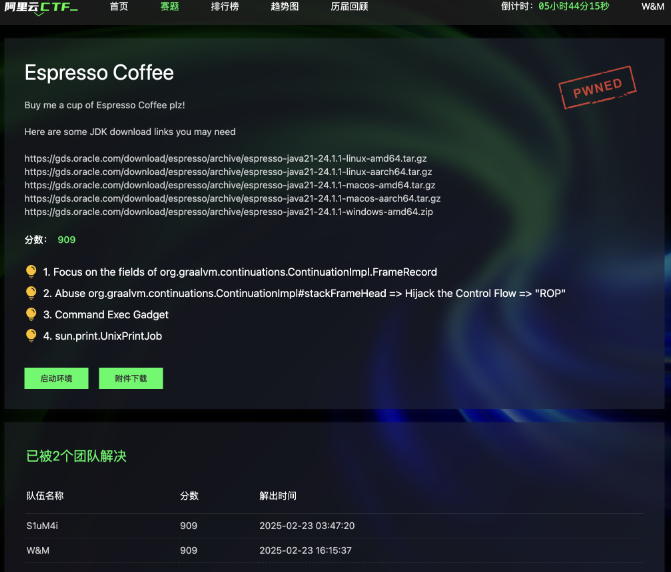The width and height of the screenshot is (671, 572).
Task: Open the 趋势图 trend chart tab
Action: click(285, 6)
